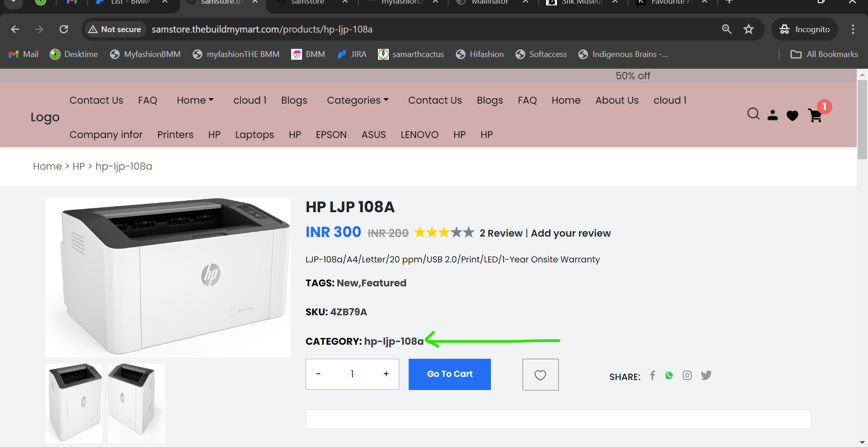Open the Printers menu item
This screenshot has height=447, width=868.
(x=175, y=135)
